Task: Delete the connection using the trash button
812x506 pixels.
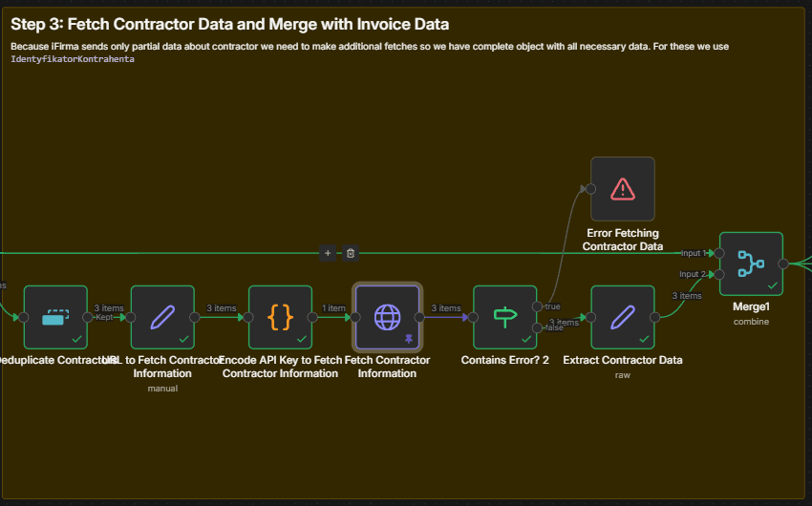Action: tap(351, 253)
